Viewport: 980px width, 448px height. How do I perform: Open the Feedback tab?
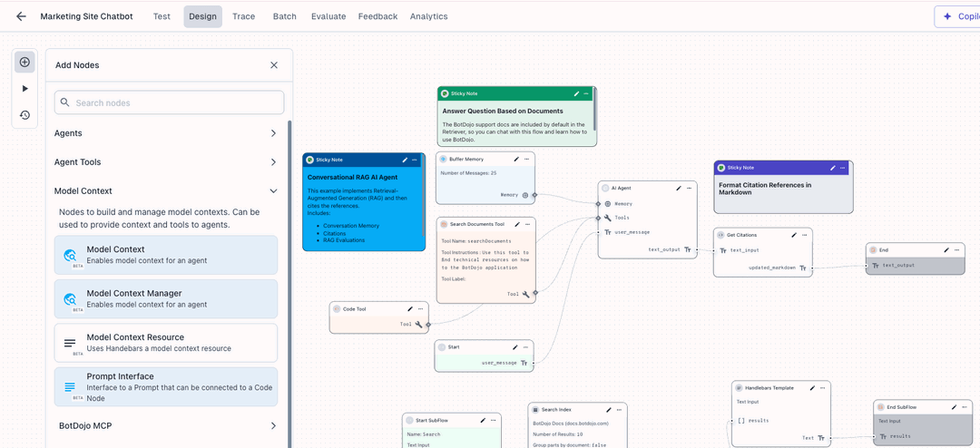377,17
